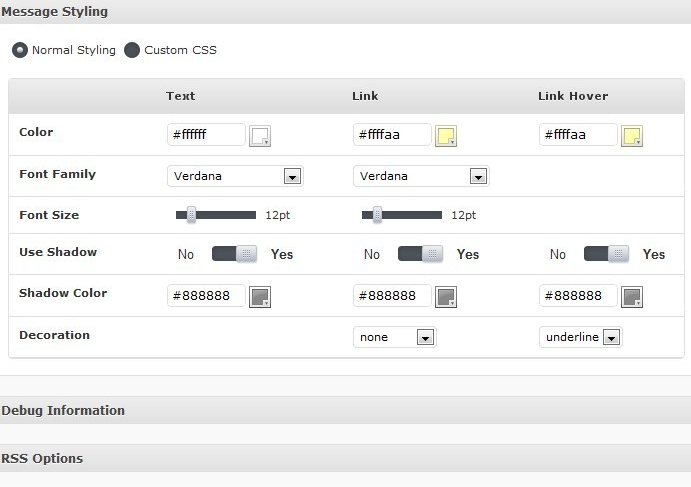Click the Link Hover column header

(x=573, y=96)
